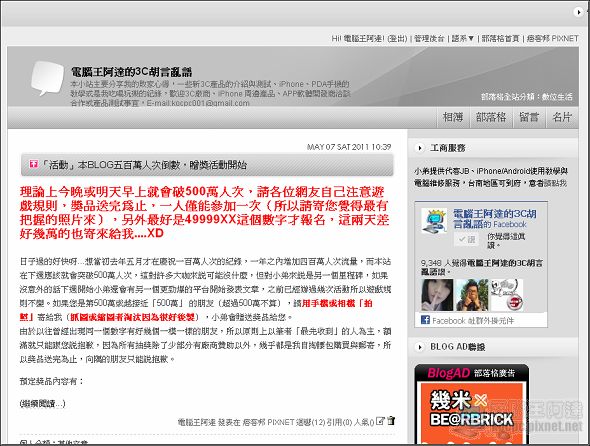Viewport: 590px width, 446px height.
Task: Click the BlogAD 部落格廣告 header
Action: click(472, 373)
